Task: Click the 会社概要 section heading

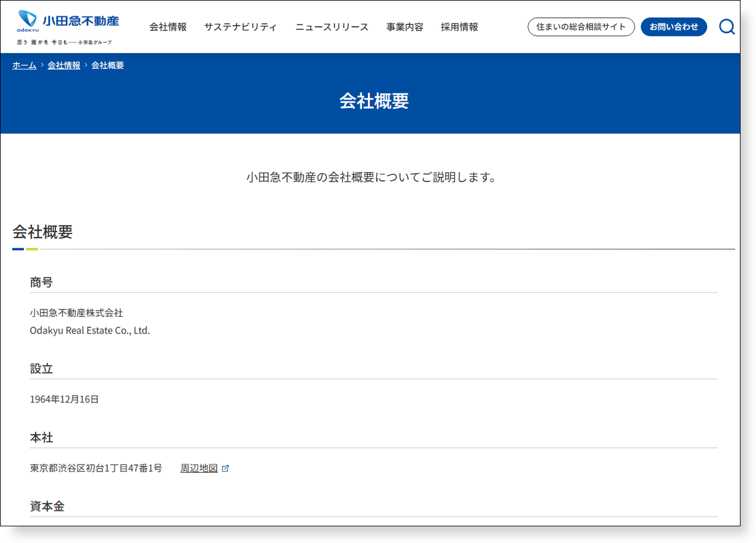Action: (43, 232)
